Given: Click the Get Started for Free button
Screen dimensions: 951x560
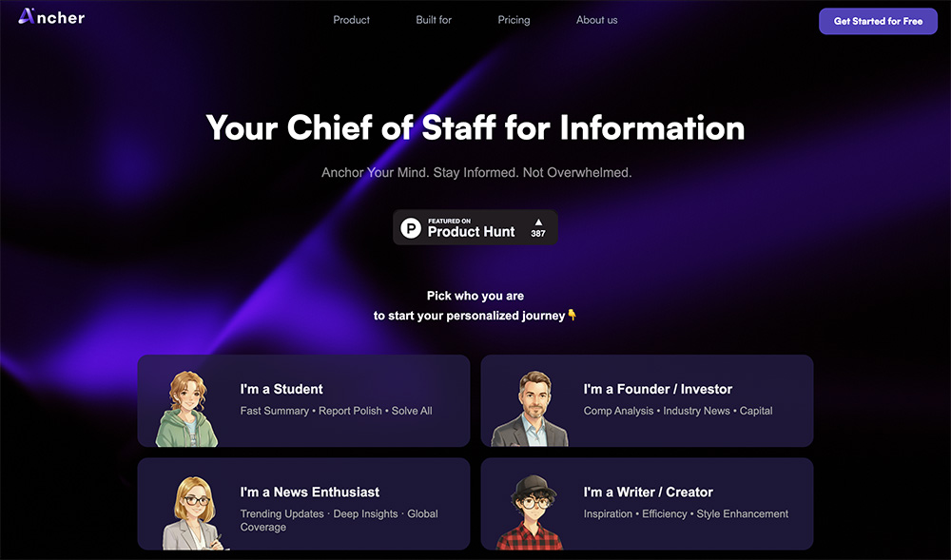Looking at the screenshot, I should (x=878, y=21).
